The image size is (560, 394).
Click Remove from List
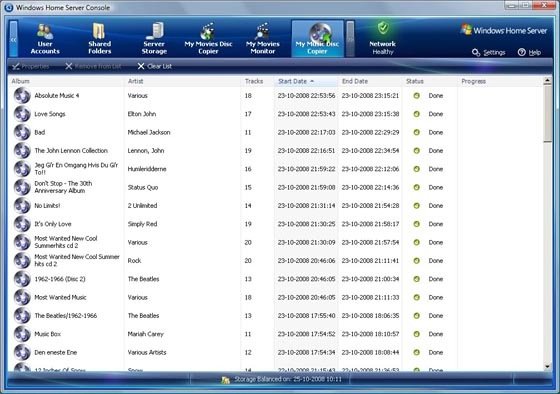(x=94, y=66)
